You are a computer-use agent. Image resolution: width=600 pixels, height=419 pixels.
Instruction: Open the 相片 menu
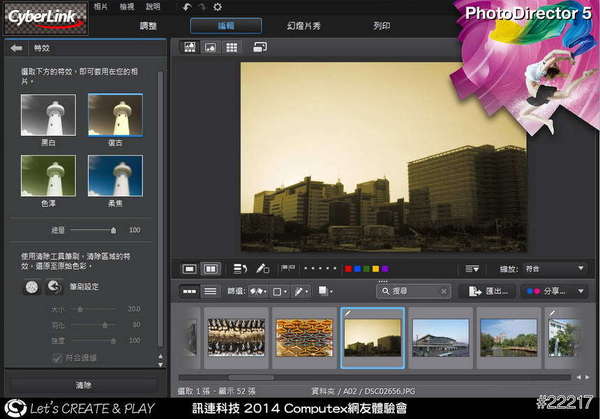tap(101, 7)
